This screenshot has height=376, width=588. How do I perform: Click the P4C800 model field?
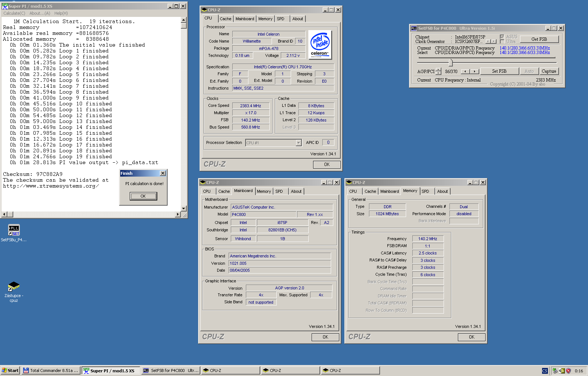[263, 214]
